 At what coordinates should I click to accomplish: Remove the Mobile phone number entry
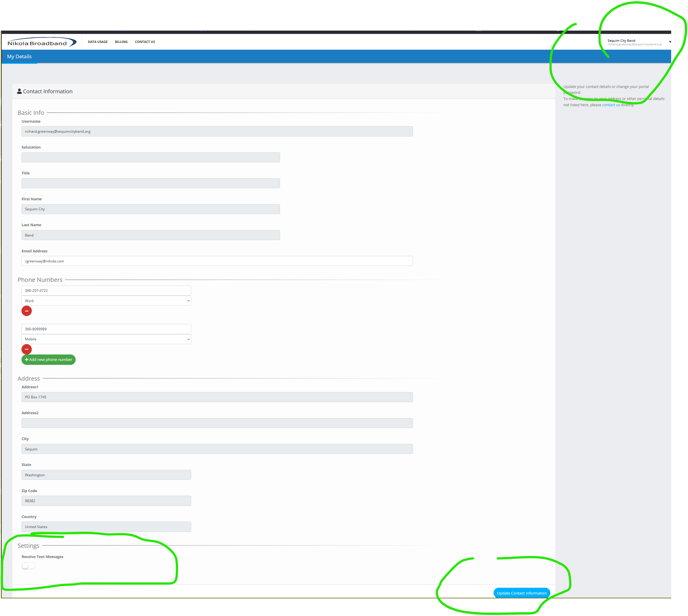26,349
